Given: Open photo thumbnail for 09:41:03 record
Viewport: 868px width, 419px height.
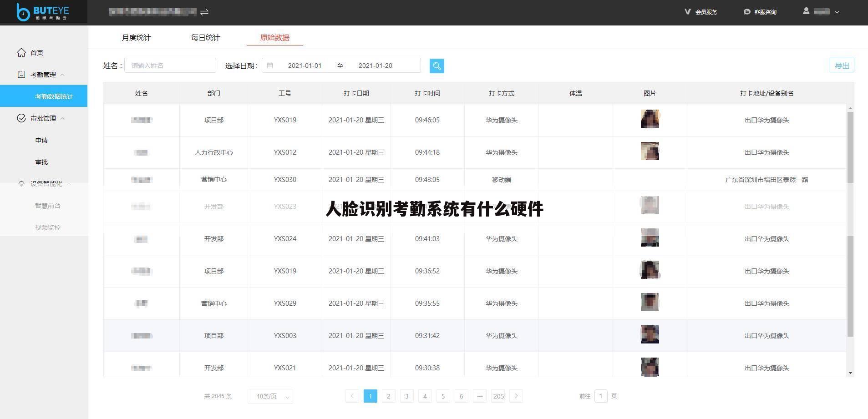Looking at the screenshot, I should point(650,237).
